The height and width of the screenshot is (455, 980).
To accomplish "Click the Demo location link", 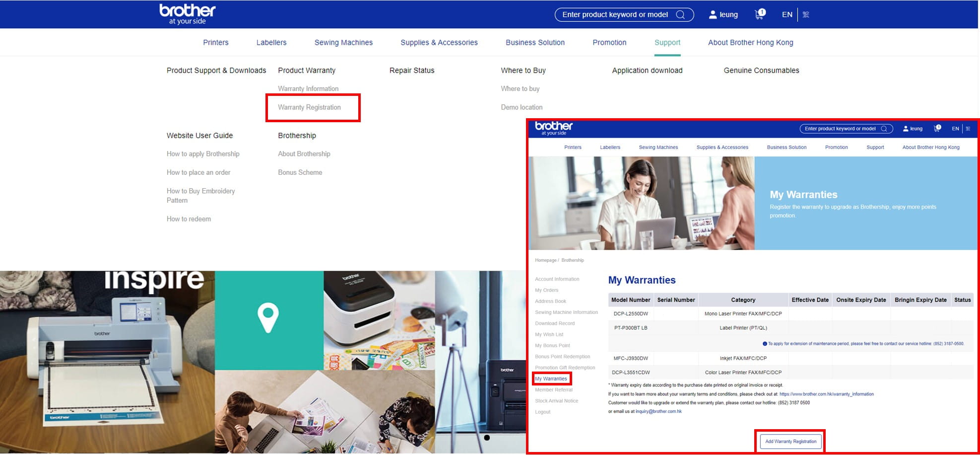I will (522, 107).
